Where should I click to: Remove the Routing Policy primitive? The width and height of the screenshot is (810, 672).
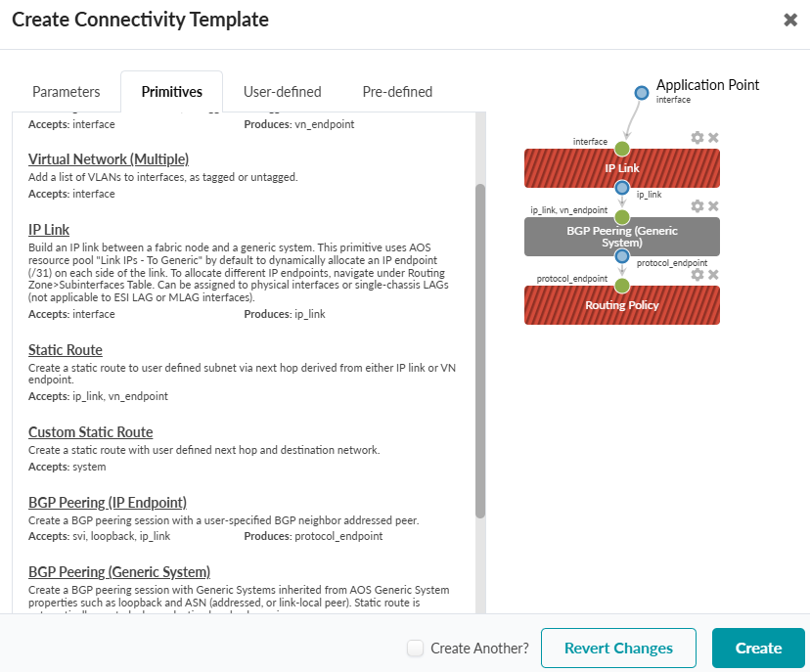(x=712, y=275)
